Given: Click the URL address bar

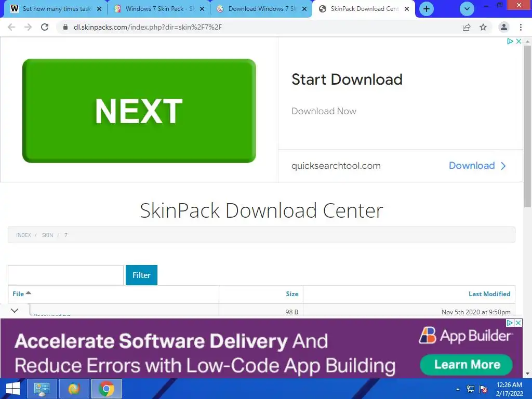Looking at the screenshot, I should (258, 27).
